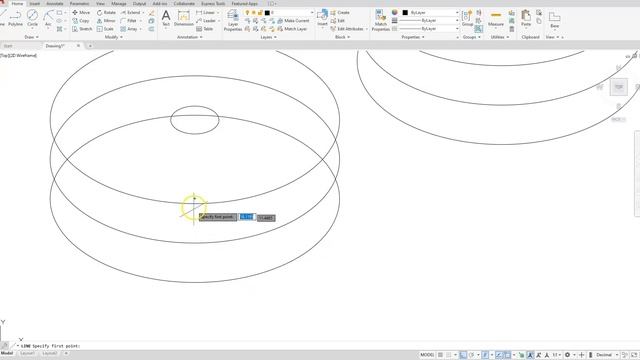Open the Annotate ribbon tab
Screen dimensions: 640x360
click(x=55, y=3)
